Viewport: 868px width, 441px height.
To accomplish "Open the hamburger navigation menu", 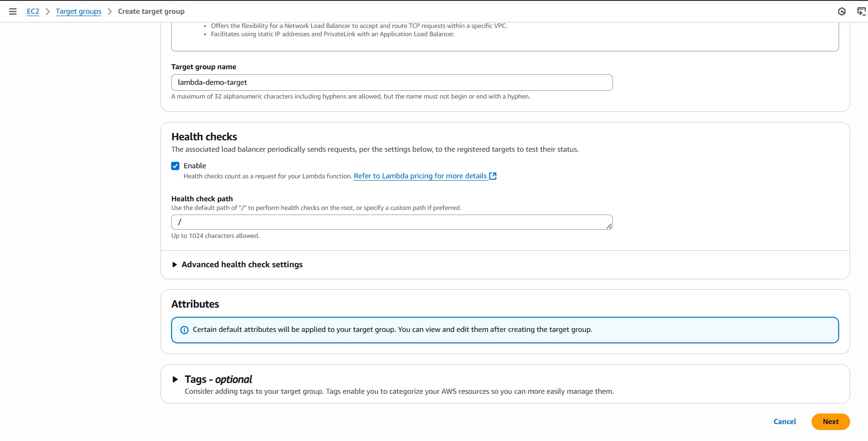I will [x=13, y=11].
